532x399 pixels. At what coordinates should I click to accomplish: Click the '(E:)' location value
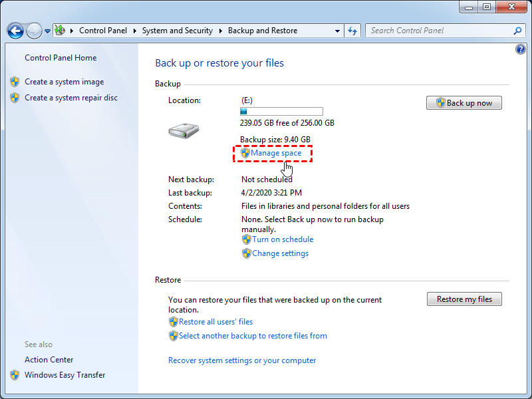coord(247,100)
